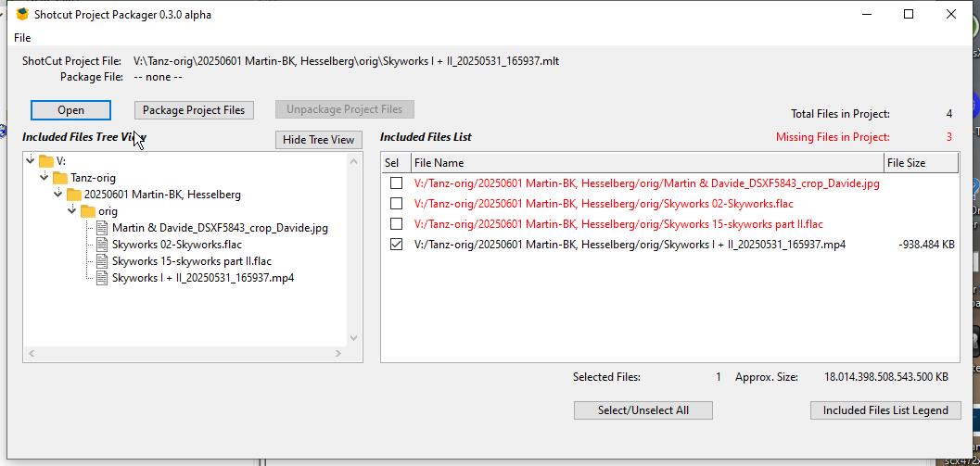Image resolution: width=980 pixels, height=466 pixels.
Task: Click the -938.484 KB file size value
Action: pos(926,245)
